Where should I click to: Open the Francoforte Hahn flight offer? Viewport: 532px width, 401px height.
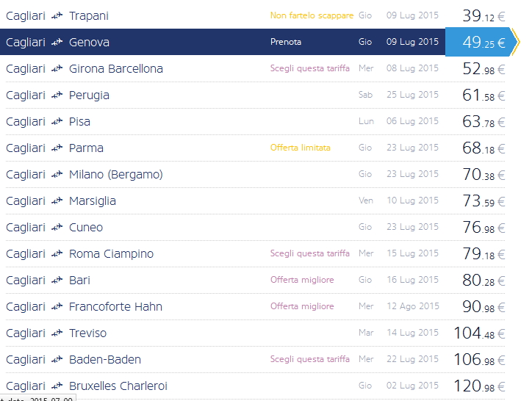(x=115, y=306)
